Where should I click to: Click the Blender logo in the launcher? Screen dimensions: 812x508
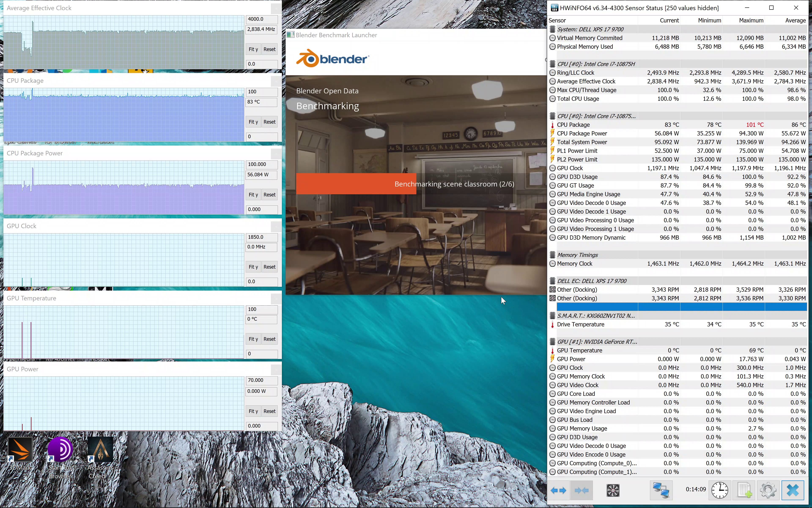point(332,58)
